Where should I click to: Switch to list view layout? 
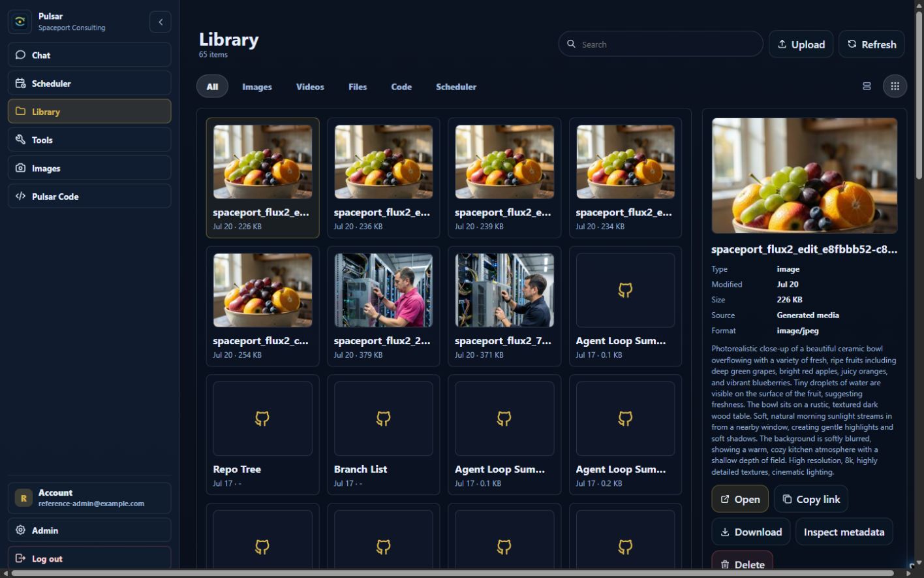click(867, 86)
